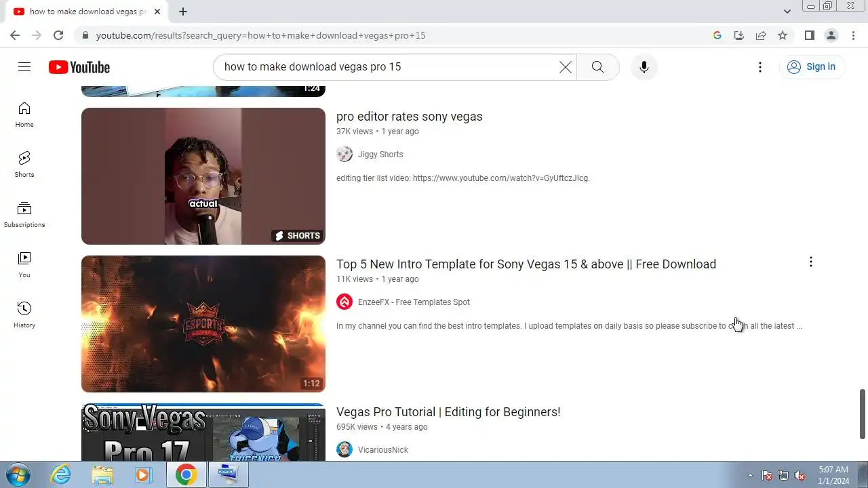Open Jiggy Shorts channel name
The image size is (868, 488).
point(380,155)
